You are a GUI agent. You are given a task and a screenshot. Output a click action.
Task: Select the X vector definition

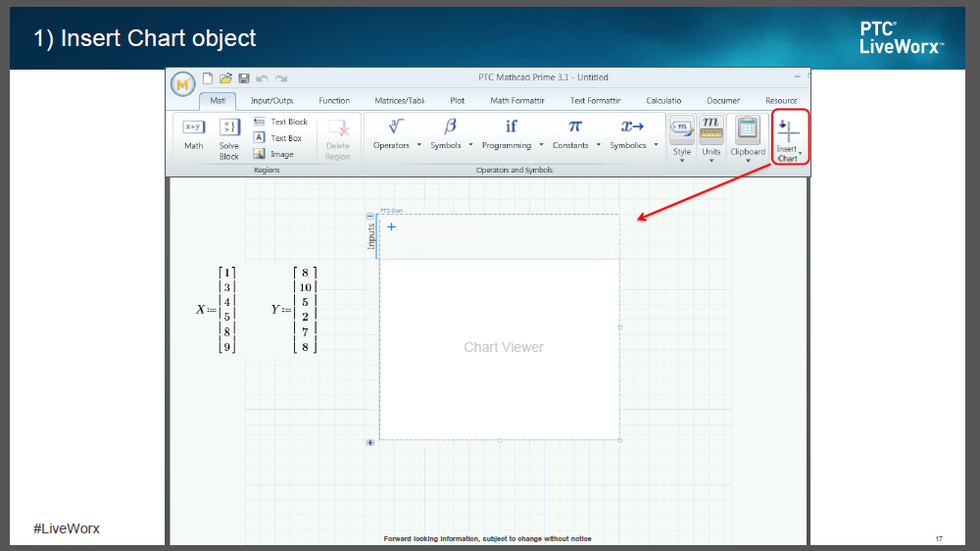pos(217,310)
